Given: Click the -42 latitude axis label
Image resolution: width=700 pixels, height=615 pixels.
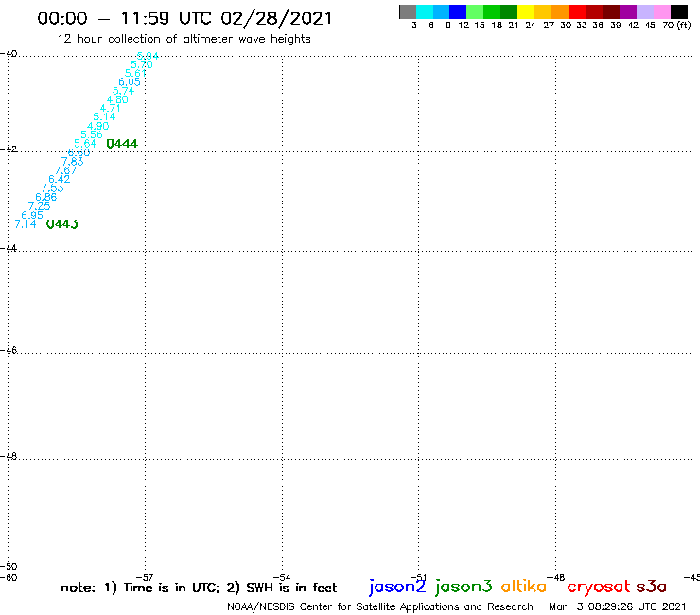Looking at the screenshot, I should point(9,149).
